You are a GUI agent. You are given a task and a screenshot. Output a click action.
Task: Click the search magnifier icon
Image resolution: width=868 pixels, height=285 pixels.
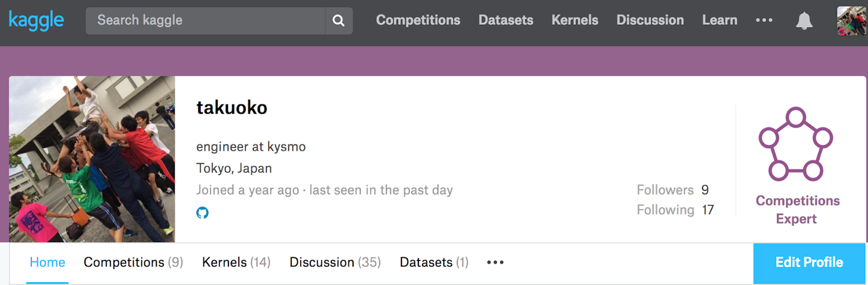click(x=339, y=21)
